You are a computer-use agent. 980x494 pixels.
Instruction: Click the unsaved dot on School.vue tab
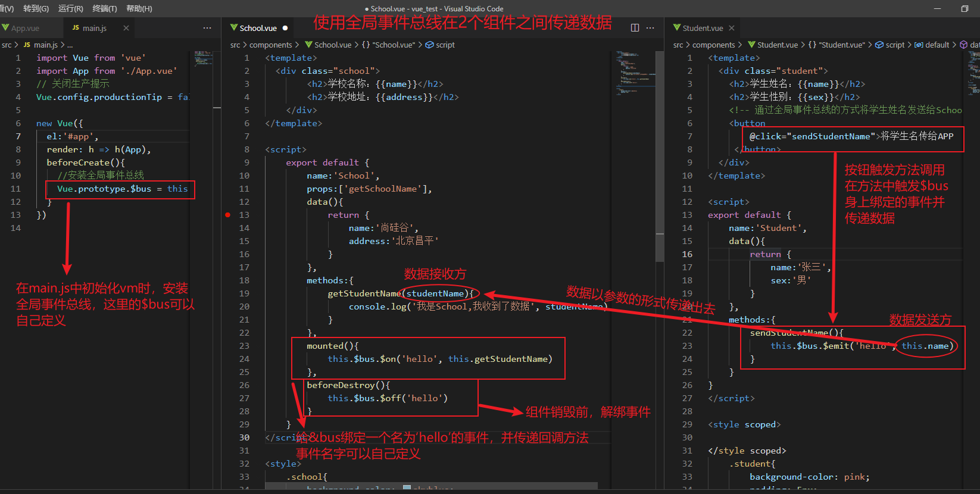click(x=285, y=28)
